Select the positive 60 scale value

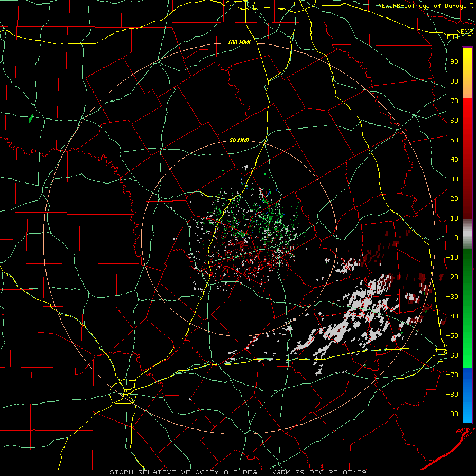[454, 120]
